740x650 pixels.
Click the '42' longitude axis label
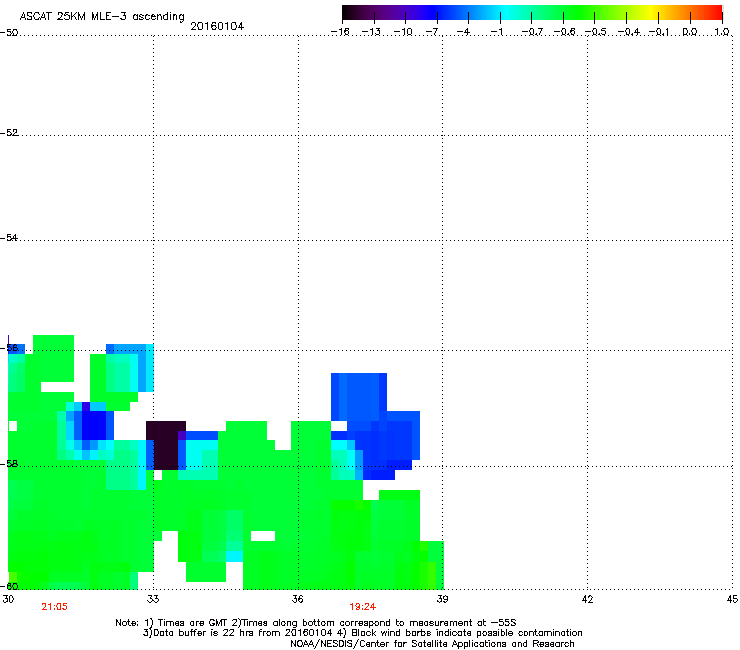pyautogui.click(x=587, y=599)
